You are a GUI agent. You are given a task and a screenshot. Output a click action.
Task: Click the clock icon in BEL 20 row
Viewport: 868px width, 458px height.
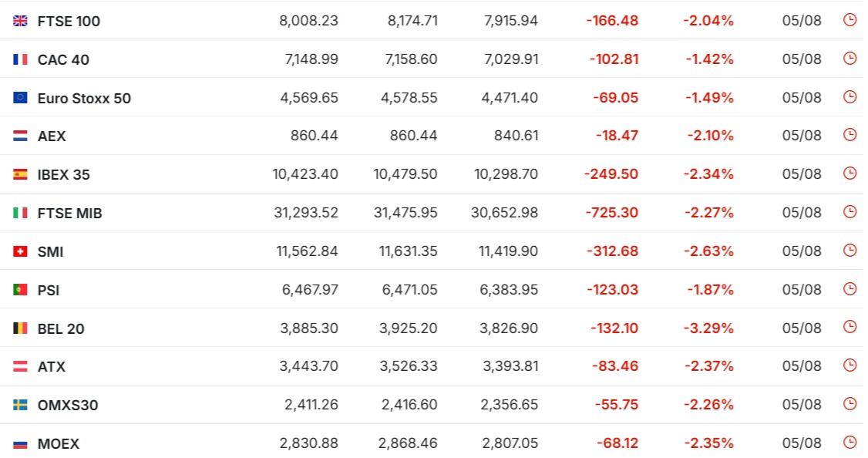pyautogui.click(x=849, y=327)
